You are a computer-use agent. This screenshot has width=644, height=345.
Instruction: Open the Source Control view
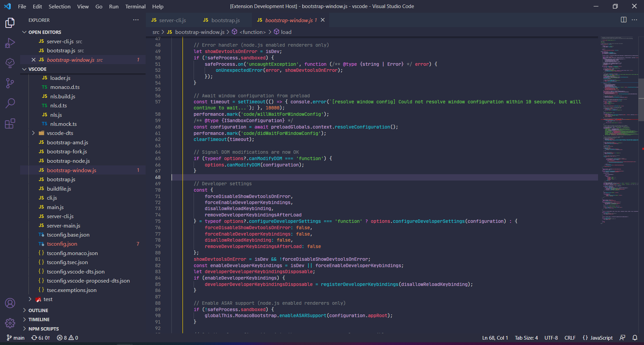pos(10,83)
